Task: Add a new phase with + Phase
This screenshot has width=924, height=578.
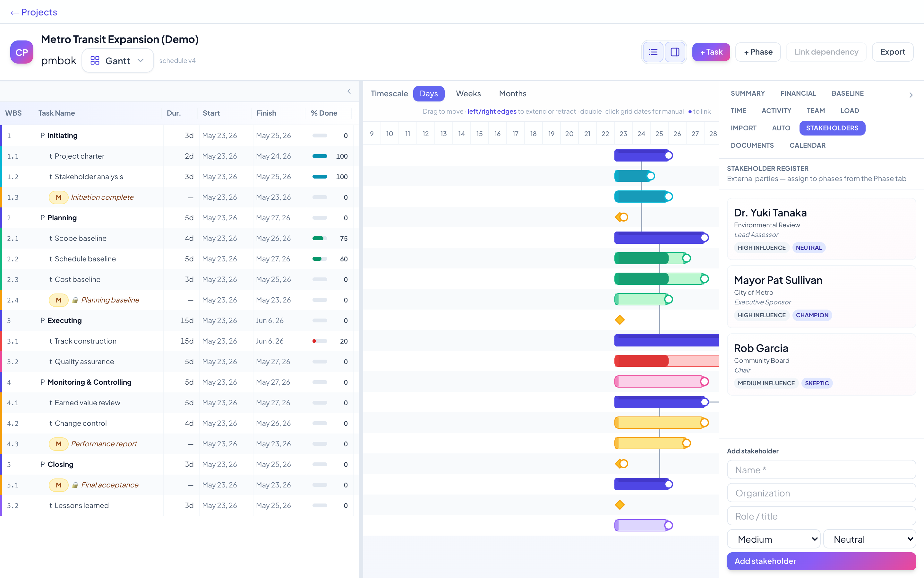Action: 758,52
